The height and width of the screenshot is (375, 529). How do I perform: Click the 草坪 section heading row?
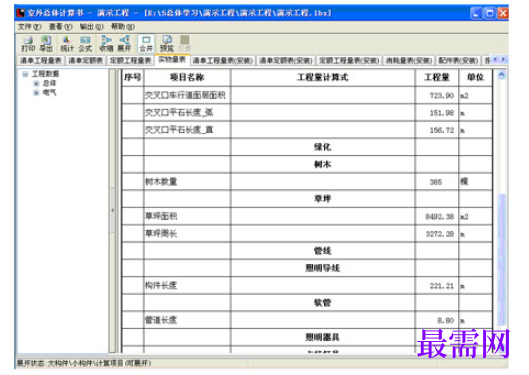point(323,199)
